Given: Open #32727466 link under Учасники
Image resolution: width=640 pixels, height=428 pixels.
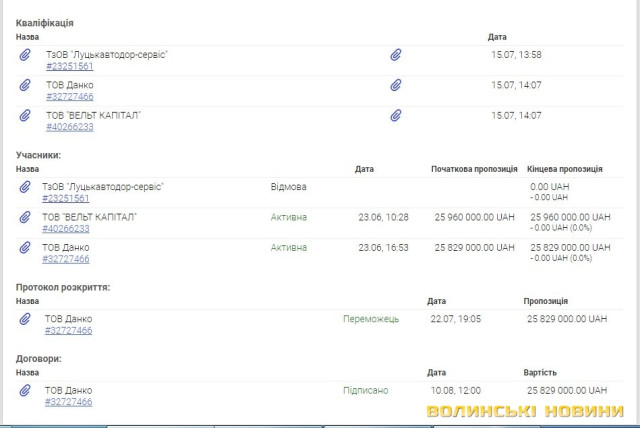Looking at the screenshot, I should (x=66, y=258).
